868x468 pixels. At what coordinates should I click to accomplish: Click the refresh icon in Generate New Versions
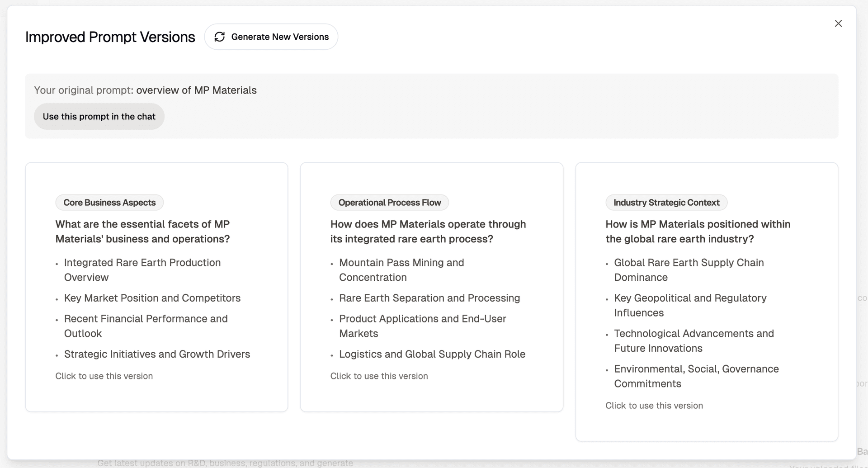220,37
